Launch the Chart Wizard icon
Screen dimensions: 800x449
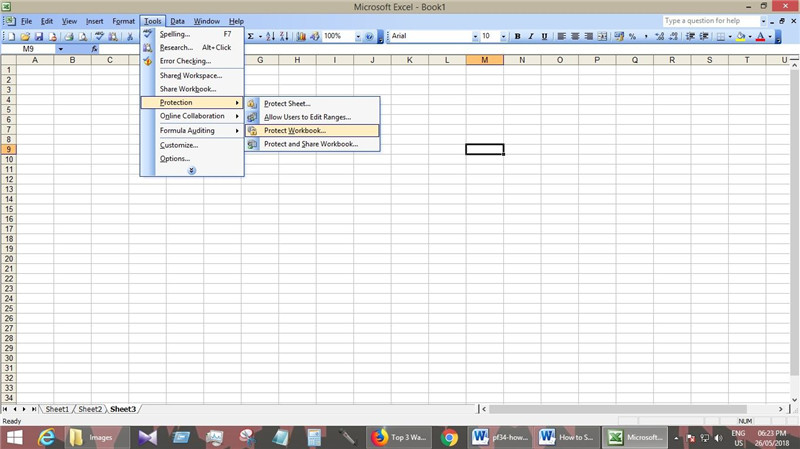(x=302, y=36)
